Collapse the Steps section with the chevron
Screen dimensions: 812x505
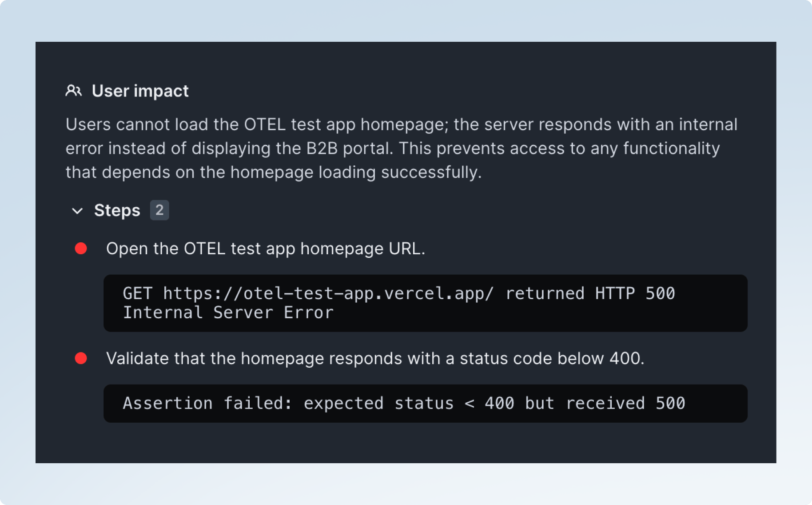click(77, 211)
